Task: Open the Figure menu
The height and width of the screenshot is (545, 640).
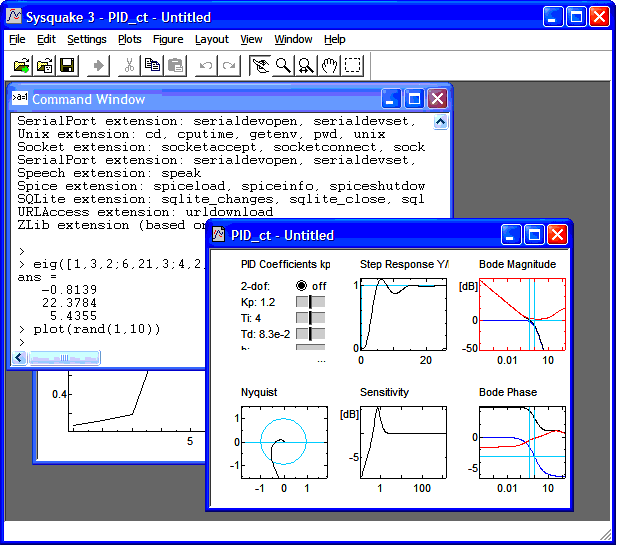Action: pos(168,39)
